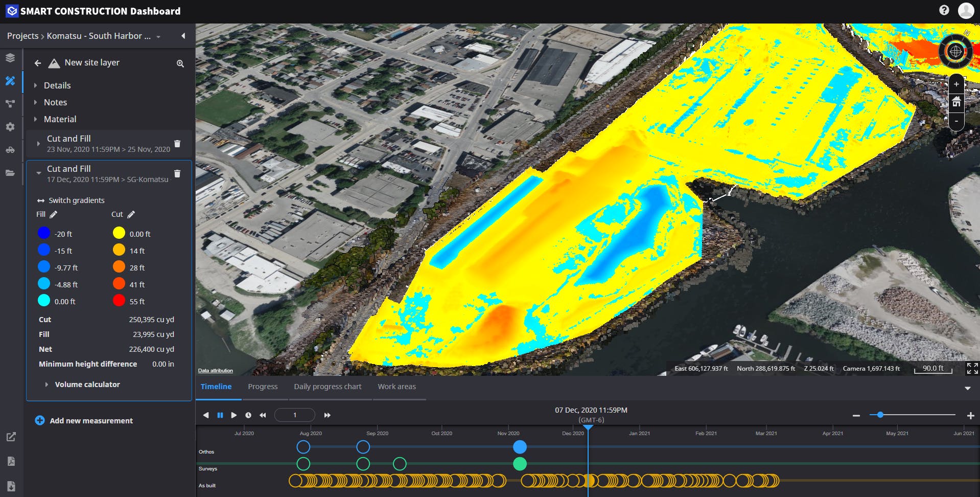Open the Work areas tab
The image size is (980, 497).
[397, 386]
